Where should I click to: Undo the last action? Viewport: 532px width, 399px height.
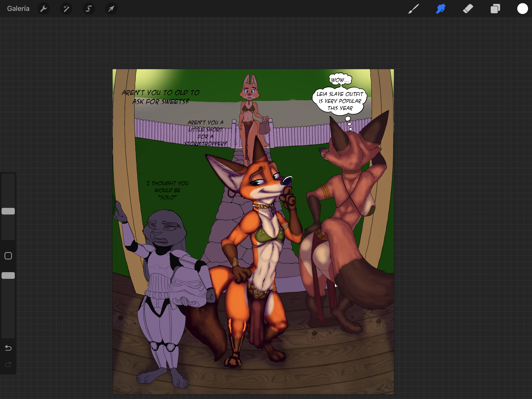[8, 348]
